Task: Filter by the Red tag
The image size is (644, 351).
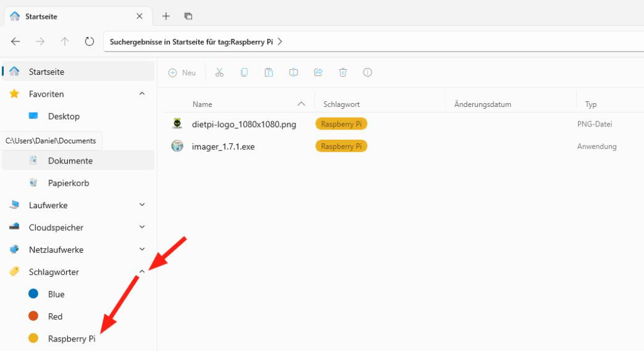Action: click(x=78, y=316)
